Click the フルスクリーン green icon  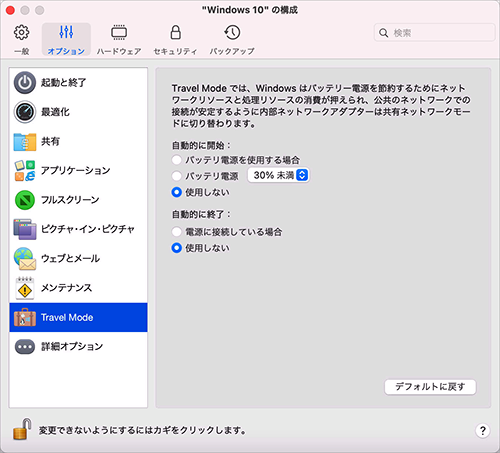[25, 200]
